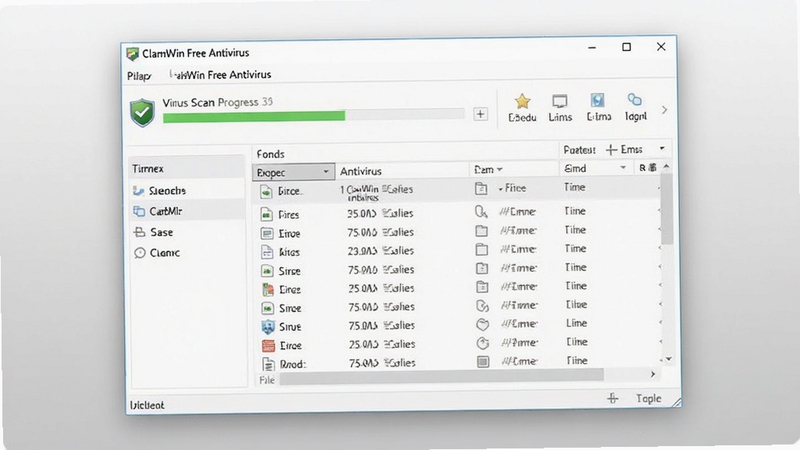Image resolution: width=800 pixels, height=450 pixels.
Task: Select Clamc in the sidebar
Action: tap(164, 253)
